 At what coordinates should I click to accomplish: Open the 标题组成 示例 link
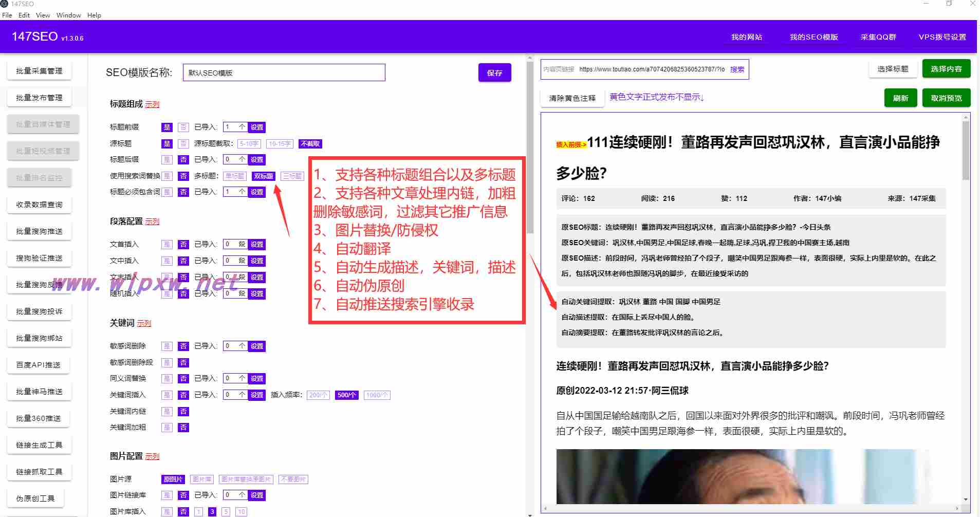(152, 104)
